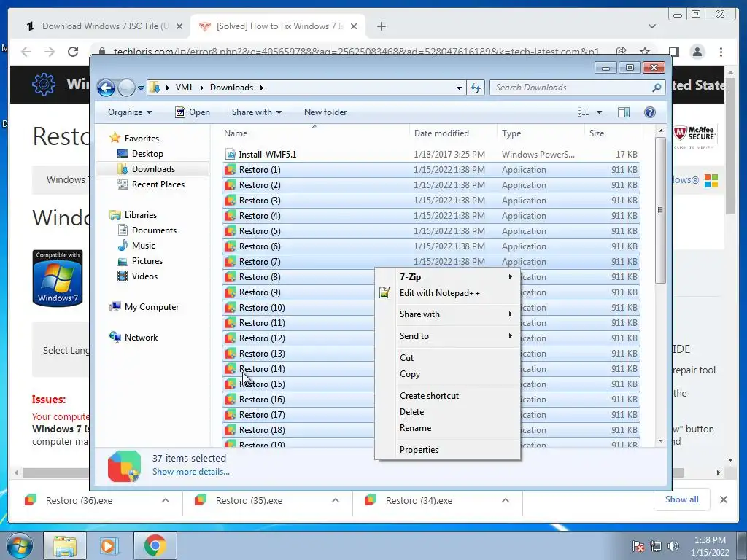Viewport: 747px width, 560px height.
Task: Choose Delete from context menu
Action: coord(448,412)
